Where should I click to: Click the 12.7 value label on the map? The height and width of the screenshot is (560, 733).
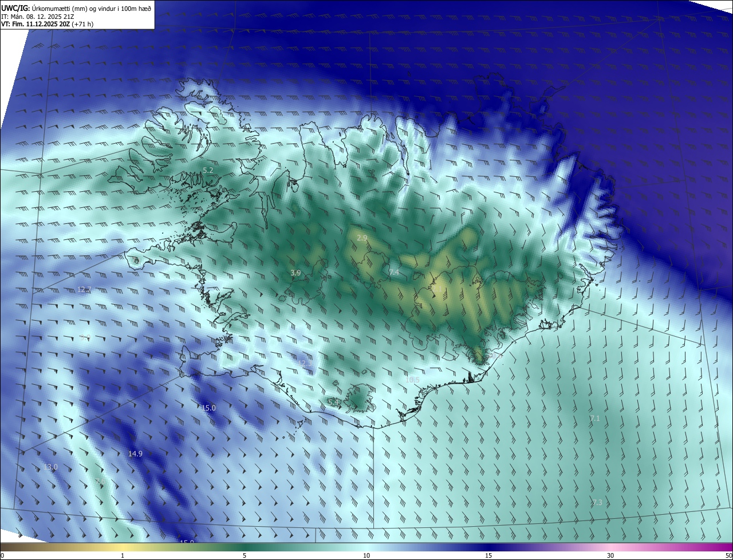(84, 290)
